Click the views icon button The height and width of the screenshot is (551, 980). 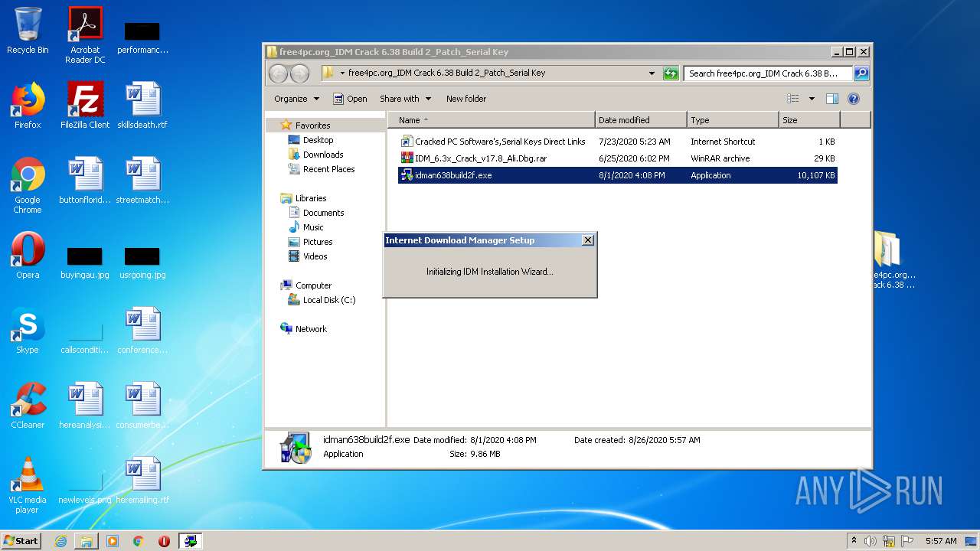point(793,99)
